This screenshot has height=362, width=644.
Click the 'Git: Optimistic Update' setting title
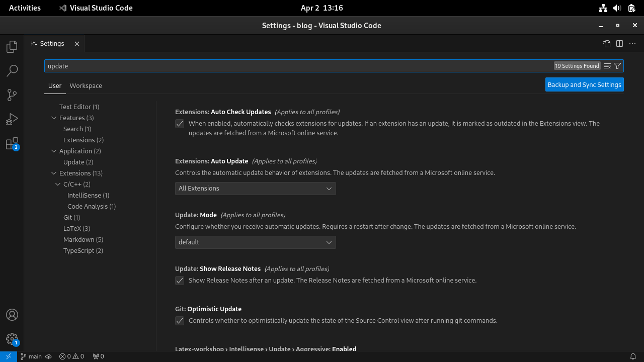pos(208,309)
